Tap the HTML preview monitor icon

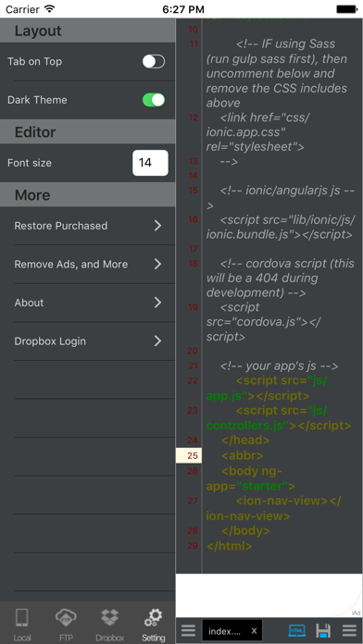pos(297,630)
